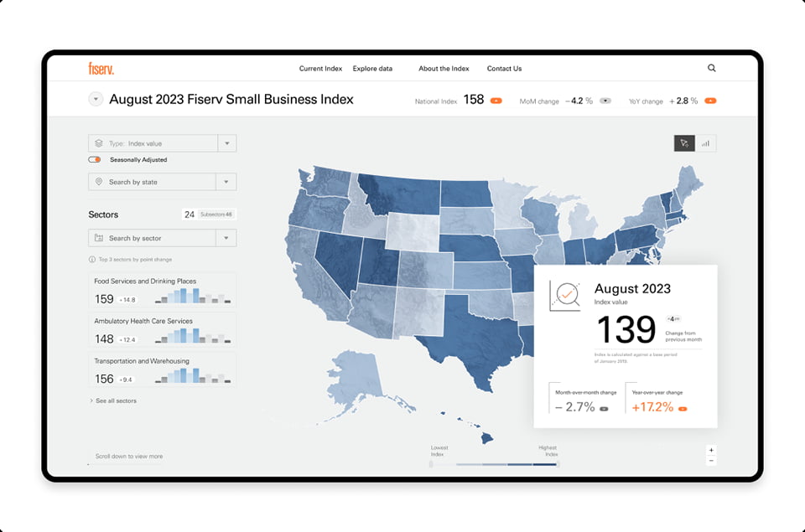
Task: Click the Lowest–Highest index legend bar
Action: tap(494, 464)
